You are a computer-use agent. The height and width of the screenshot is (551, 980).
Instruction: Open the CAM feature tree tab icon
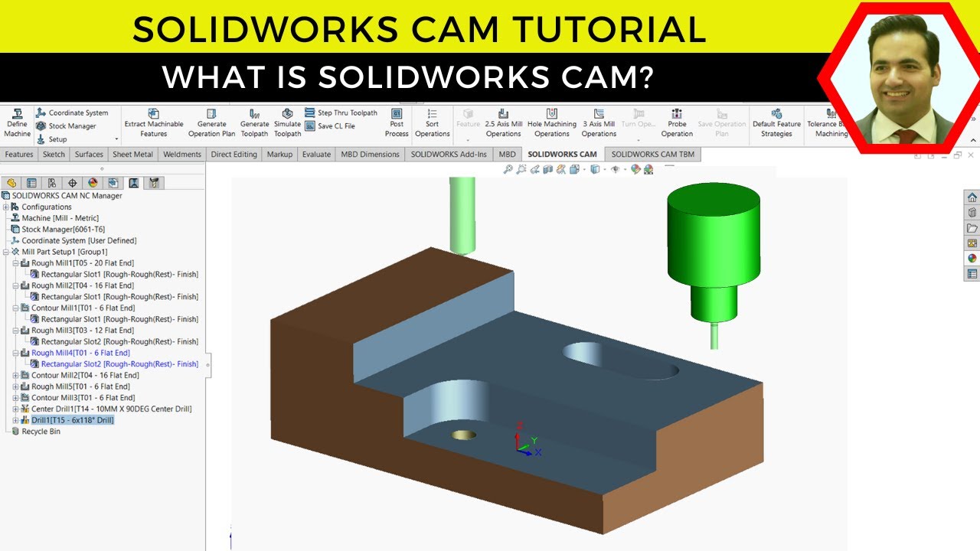coord(113,183)
